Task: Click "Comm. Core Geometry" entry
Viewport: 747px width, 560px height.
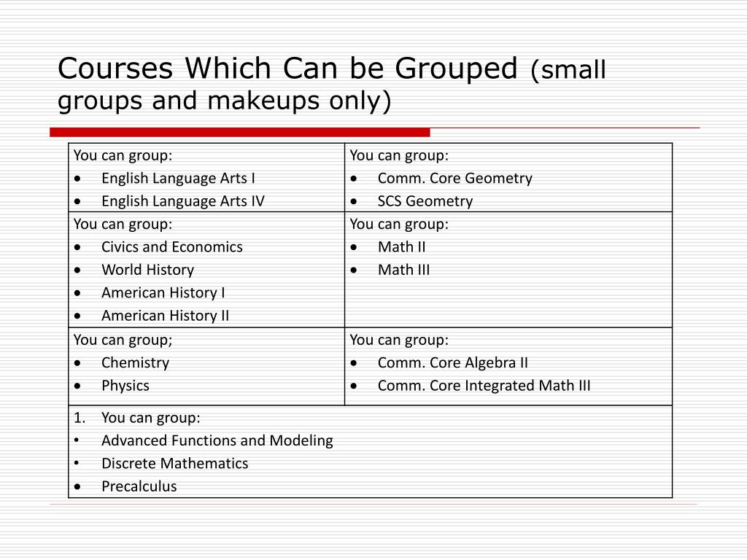Action: [455, 179]
